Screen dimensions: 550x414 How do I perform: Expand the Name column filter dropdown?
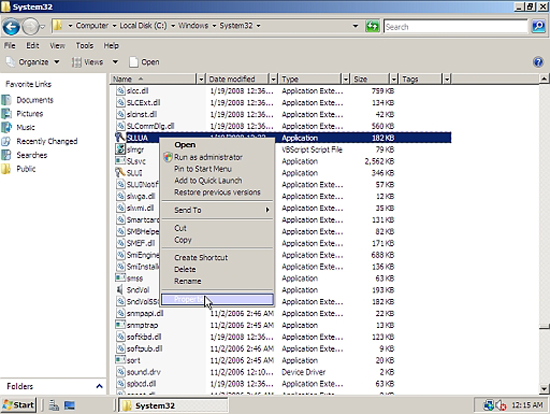[201, 79]
